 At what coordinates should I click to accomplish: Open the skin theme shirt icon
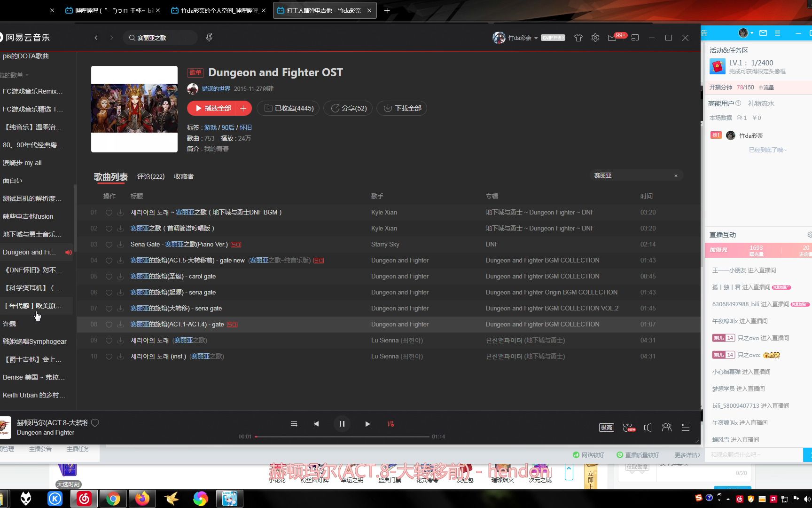578,38
